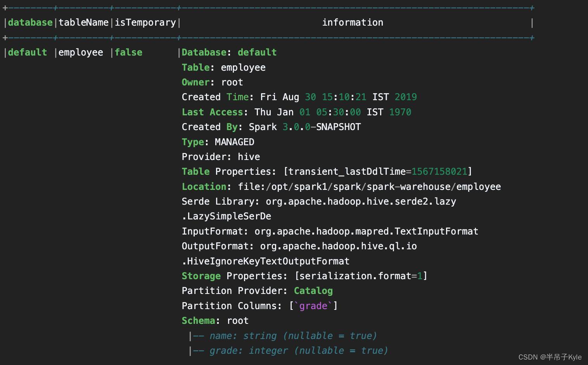Click the 'Schema: root' line
588x365 pixels.
click(x=215, y=321)
